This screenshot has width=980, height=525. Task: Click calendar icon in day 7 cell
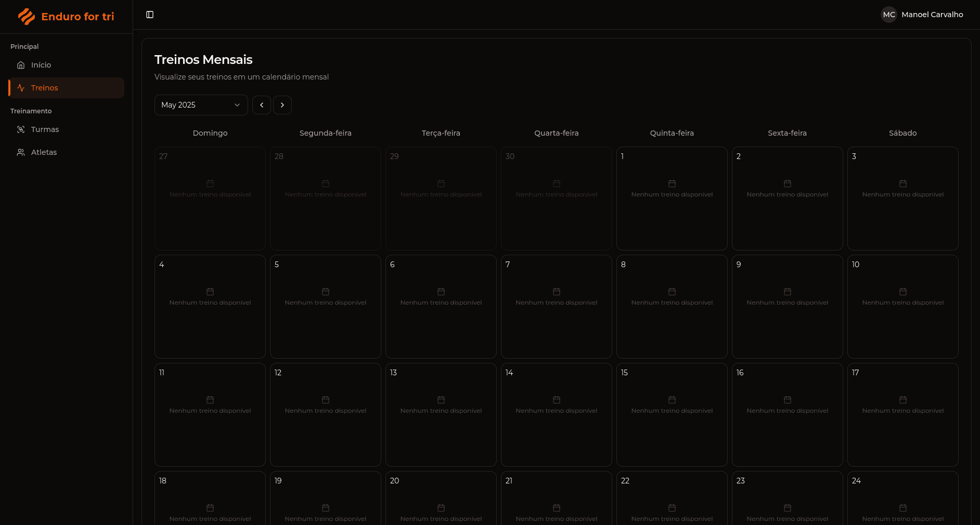(x=557, y=292)
